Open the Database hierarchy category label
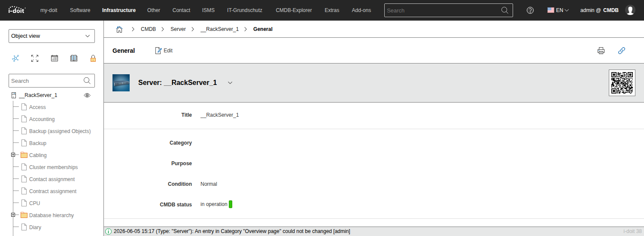This screenshot has width=644, height=236. coord(52,215)
